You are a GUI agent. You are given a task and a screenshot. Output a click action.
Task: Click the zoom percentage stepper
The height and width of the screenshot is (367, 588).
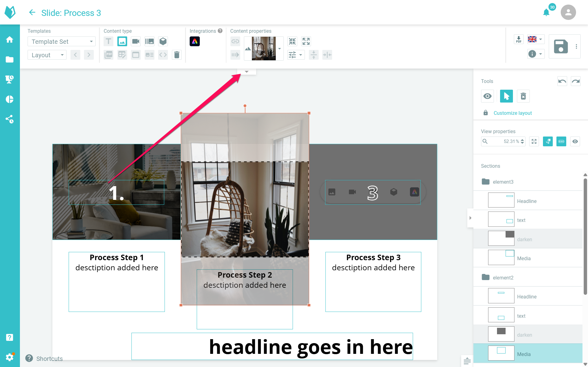pos(522,141)
